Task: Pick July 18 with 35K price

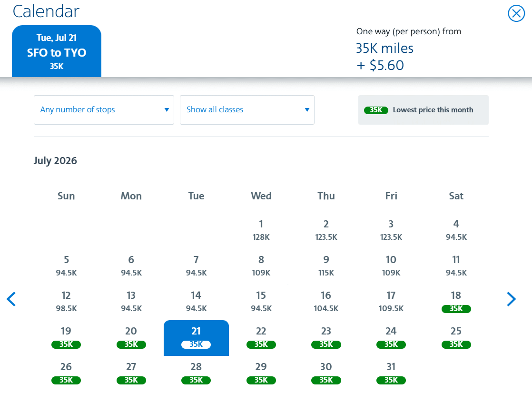Action: tap(456, 302)
